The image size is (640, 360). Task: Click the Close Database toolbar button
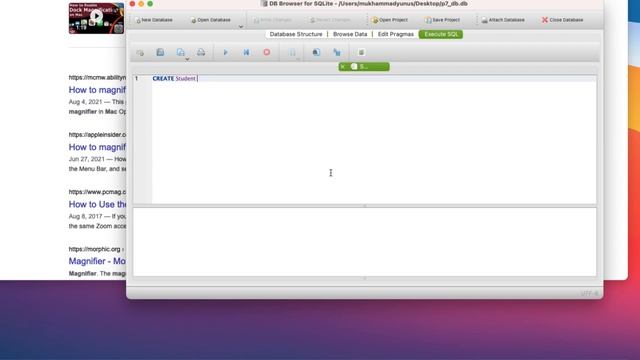(x=562, y=20)
